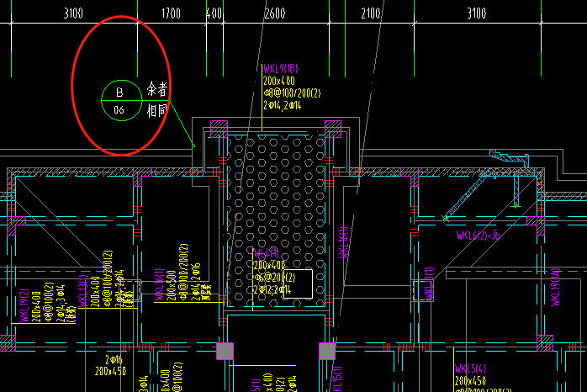Viewport: 587px width, 392px height.
Task: Click the WKL13(1) vertical beam label
Action: pyautogui.click(x=82, y=291)
